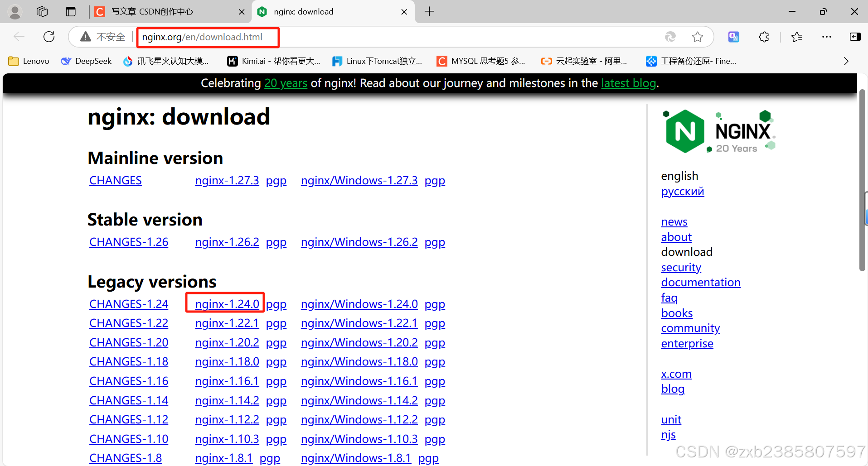Download nginx-1.18.0 source

227,362
